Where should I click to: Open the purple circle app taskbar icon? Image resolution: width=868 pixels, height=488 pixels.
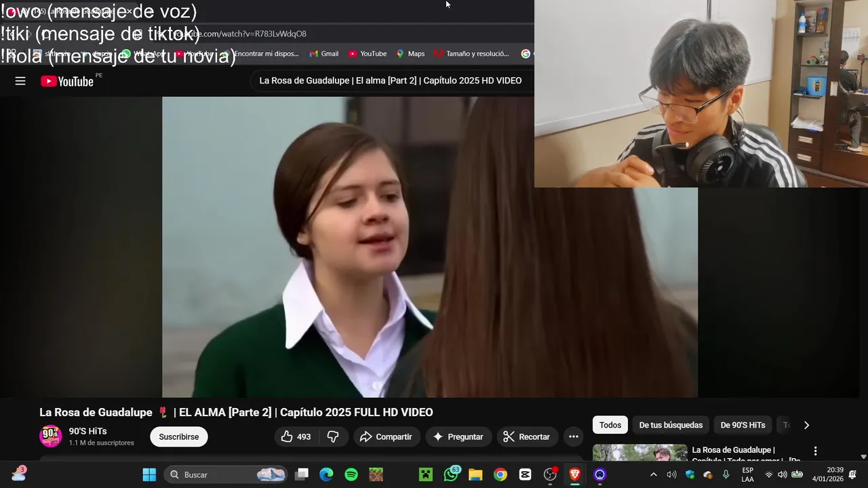coord(599,474)
